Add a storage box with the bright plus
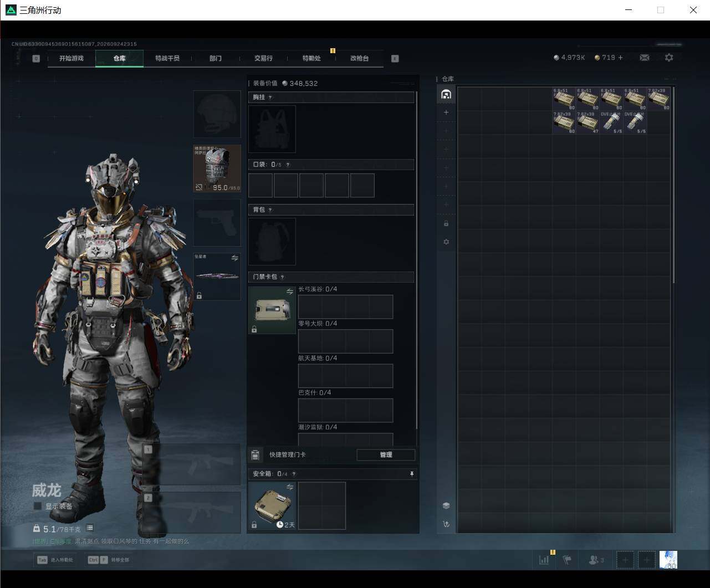This screenshot has width=710, height=588. [x=446, y=113]
